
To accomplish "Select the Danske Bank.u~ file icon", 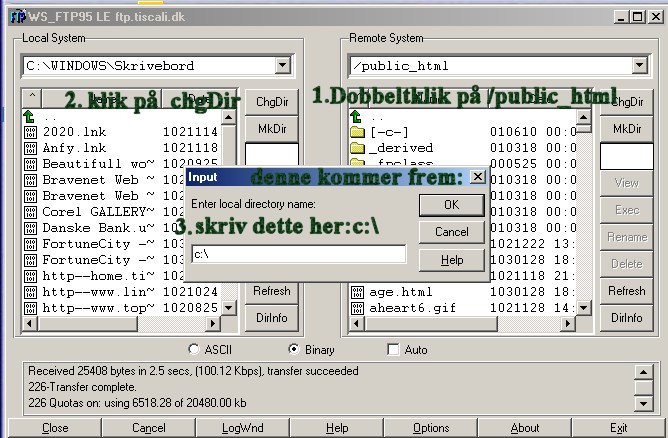I will click(30, 228).
